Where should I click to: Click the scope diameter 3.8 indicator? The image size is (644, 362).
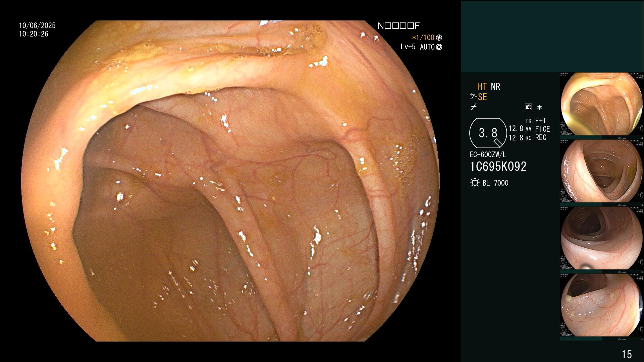pyautogui.click(x=488, y=133)
